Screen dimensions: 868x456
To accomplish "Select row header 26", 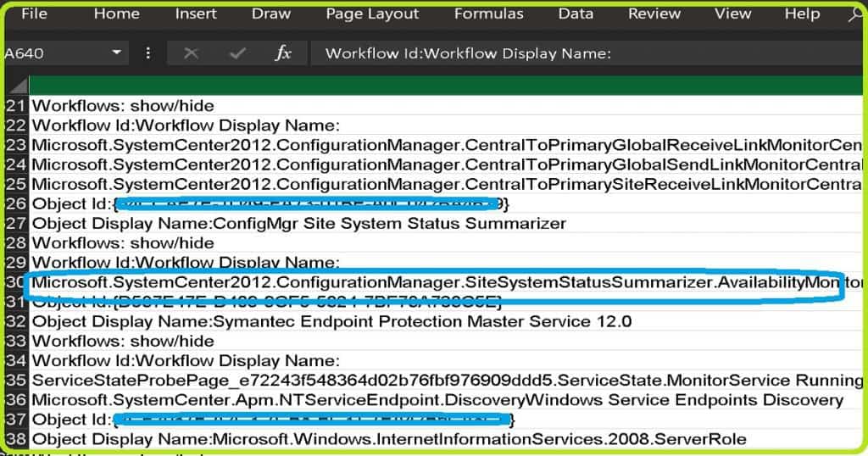I will tap(17, 203).
